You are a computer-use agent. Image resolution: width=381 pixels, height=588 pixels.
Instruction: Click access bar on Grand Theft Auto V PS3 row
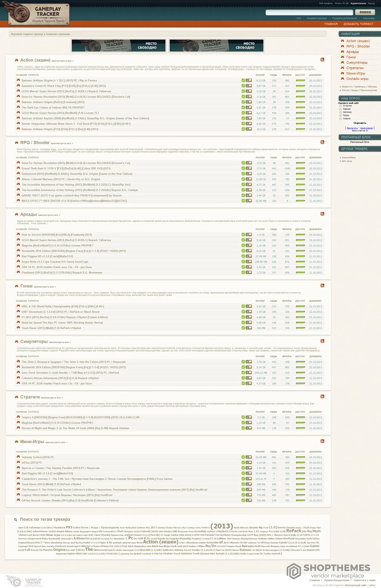click(300, 168)
